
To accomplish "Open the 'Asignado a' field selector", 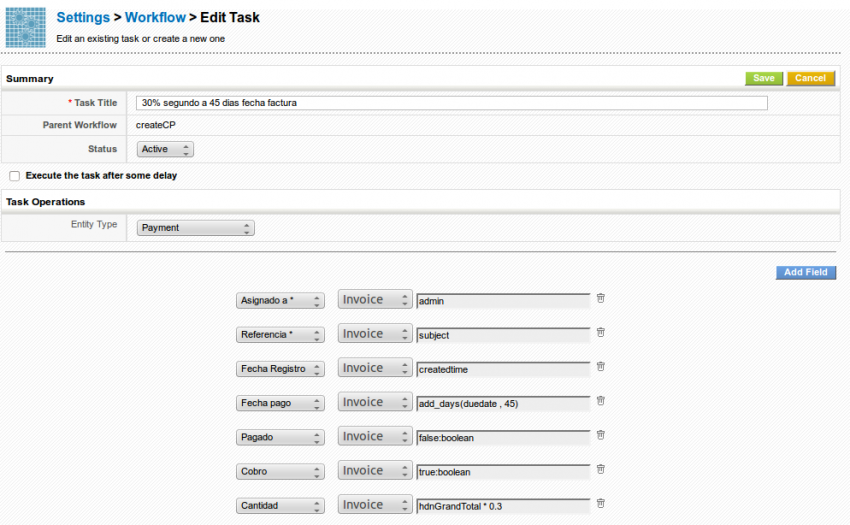I will point(281,301).
